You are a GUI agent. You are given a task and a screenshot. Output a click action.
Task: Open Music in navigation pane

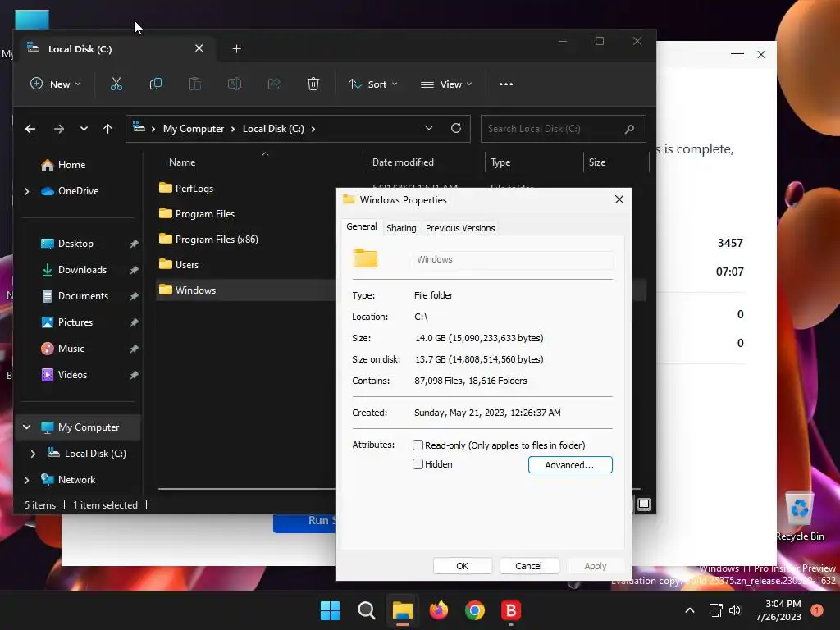[x=71, y=349]
